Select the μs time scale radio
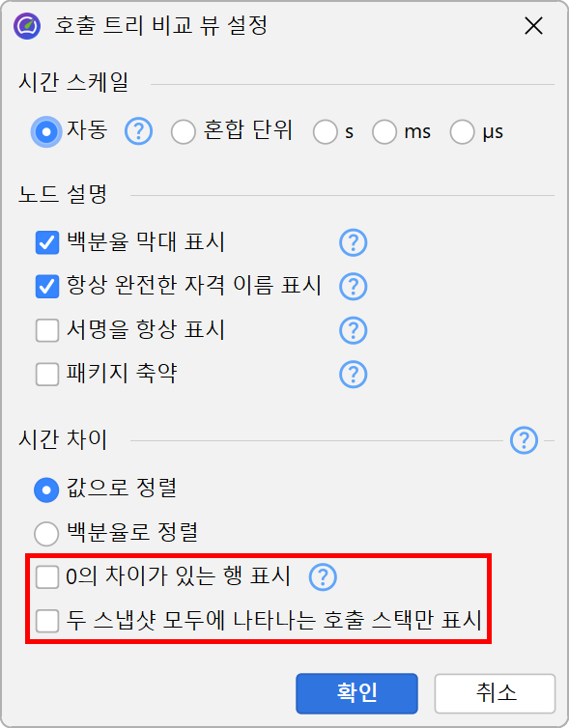This screenshot has height=728, width=569. pyautogui.click(x=462, y=132)
